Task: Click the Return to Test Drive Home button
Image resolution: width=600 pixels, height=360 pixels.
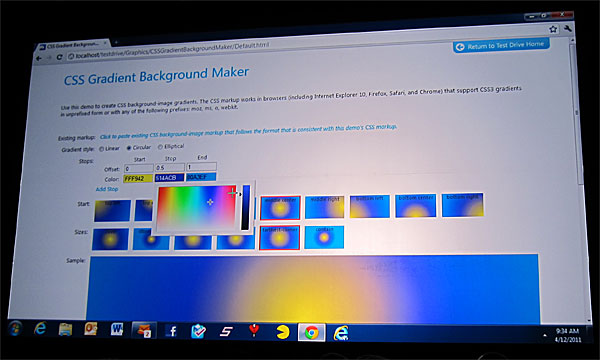Action: [501, 46]
